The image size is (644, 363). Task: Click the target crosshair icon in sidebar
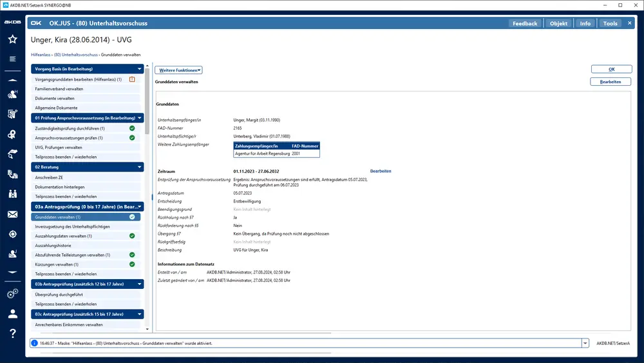click(x=12, y=234)
